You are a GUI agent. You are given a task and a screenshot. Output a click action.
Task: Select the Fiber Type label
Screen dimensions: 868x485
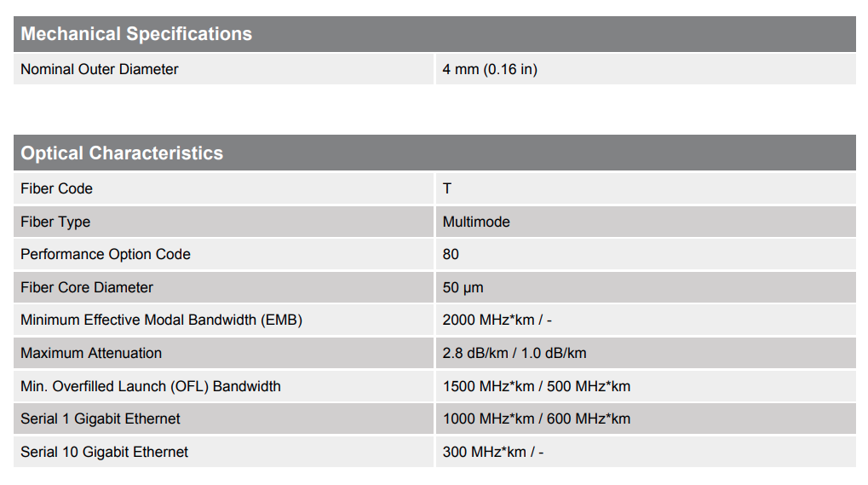click(x=55, y=222)
